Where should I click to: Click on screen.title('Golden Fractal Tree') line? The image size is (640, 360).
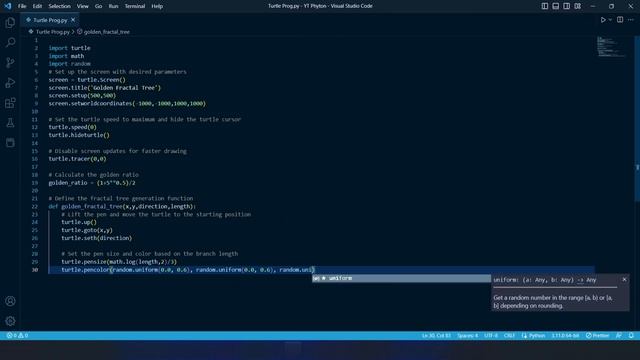click(x=105, y=88)
